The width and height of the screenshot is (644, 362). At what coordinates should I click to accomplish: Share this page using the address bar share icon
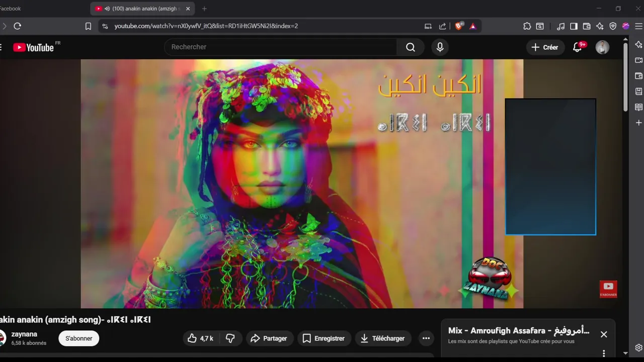pos(442,26)
